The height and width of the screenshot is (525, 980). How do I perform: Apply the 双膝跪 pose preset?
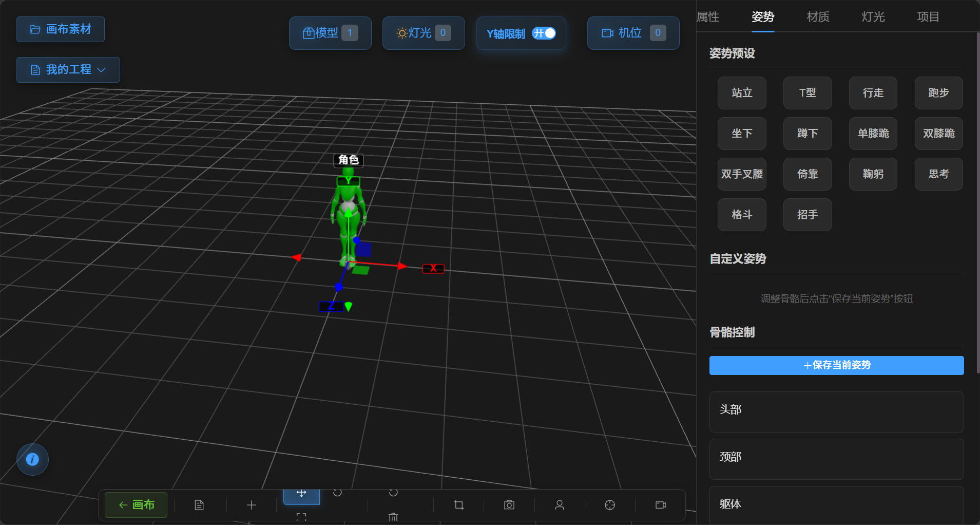939,134
